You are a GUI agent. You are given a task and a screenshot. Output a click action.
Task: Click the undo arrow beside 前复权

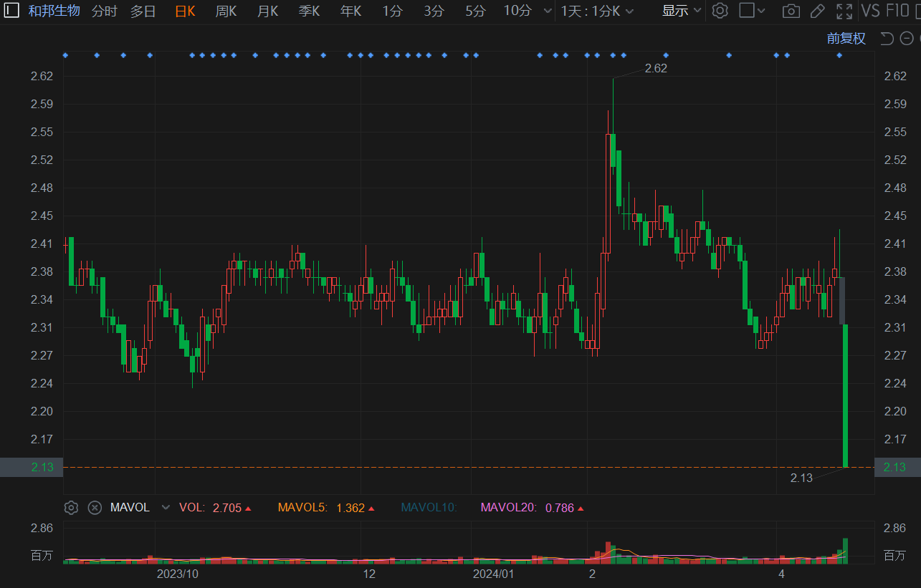pos(887,39)
